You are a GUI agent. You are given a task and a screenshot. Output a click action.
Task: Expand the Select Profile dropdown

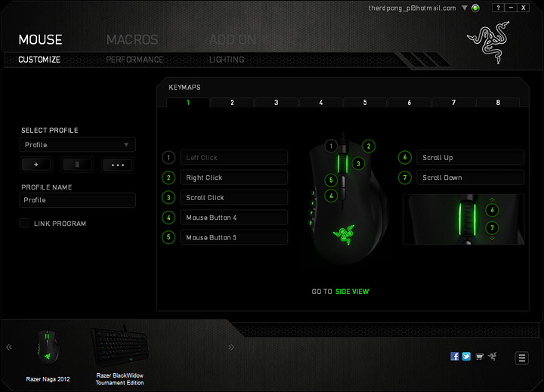77,145
